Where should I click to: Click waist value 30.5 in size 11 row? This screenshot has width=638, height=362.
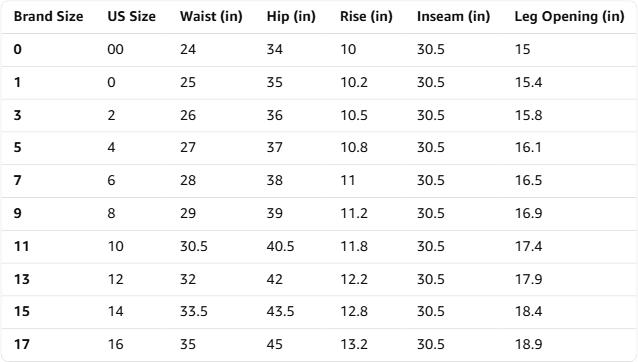pos(194,246)
